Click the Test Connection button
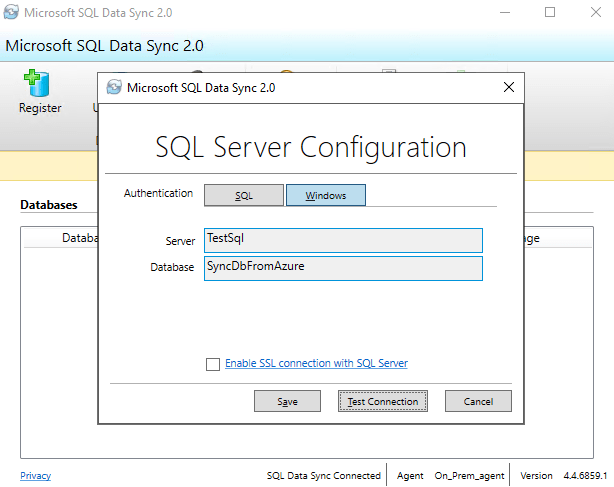614x487 pixels. [383, 401]
